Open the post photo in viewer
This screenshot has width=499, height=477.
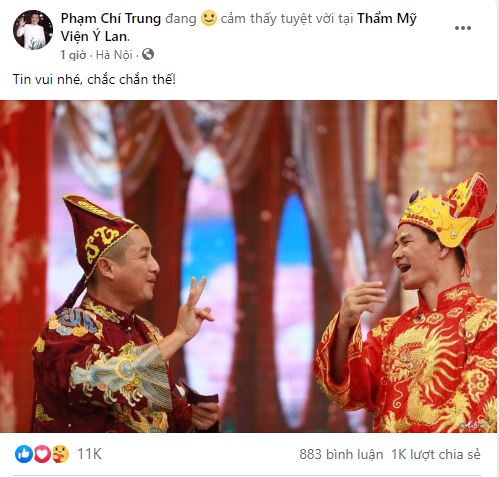pyautogui.click(x=248, y=266)
